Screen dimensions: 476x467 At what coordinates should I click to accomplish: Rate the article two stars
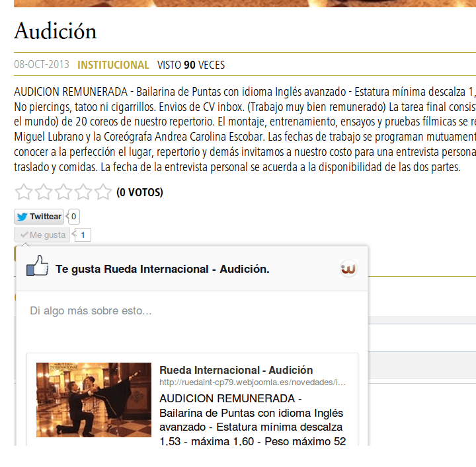pos(44,192)
